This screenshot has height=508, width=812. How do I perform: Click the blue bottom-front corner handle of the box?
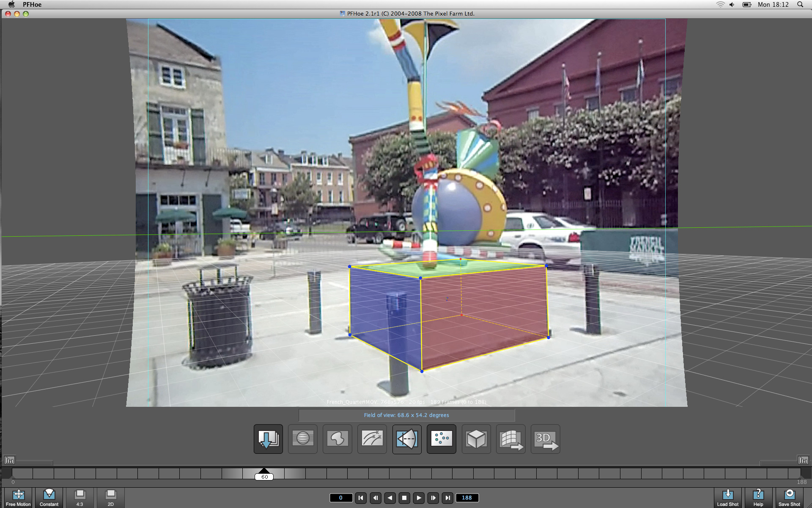point(422,371)
